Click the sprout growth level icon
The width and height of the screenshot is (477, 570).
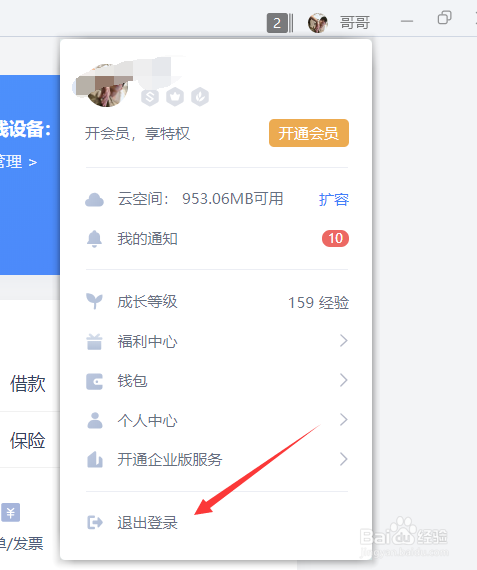click(x=94, y=301)
